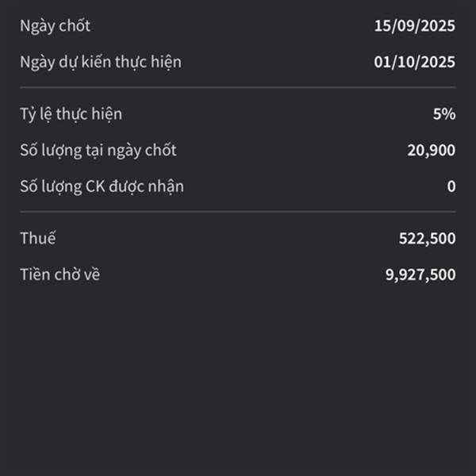
Task: Select the closing date value 15/09/2025
Action: (x=414, y=26)
